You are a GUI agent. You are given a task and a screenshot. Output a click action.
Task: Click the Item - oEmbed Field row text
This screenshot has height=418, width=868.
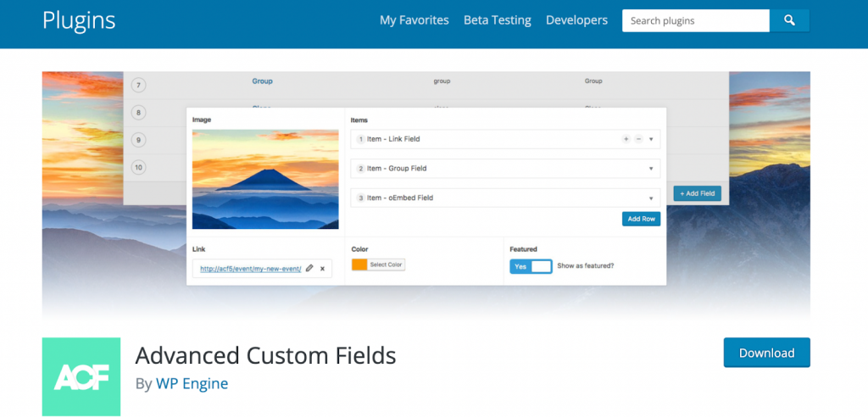tap(400, 198)
